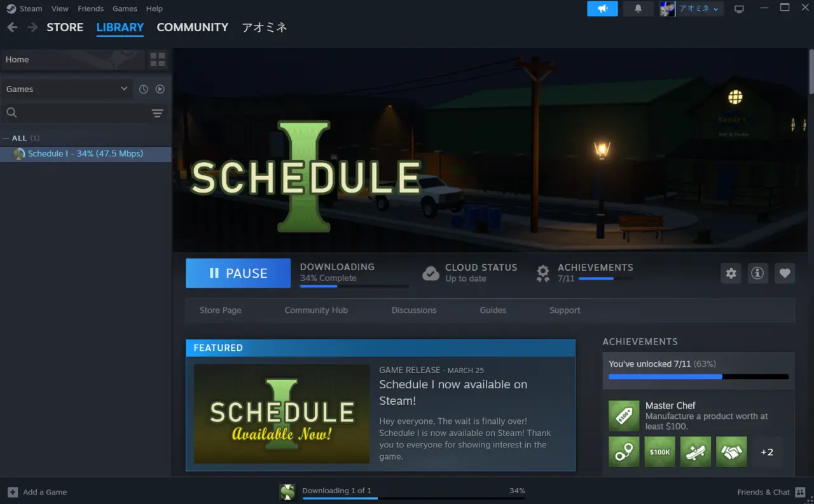
Task: Open advanced filter options icon
Action: 157,113
